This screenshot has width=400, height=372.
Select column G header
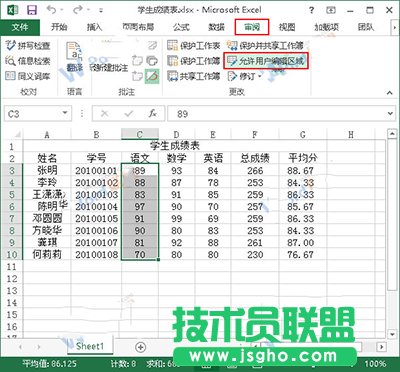[302, 134]
